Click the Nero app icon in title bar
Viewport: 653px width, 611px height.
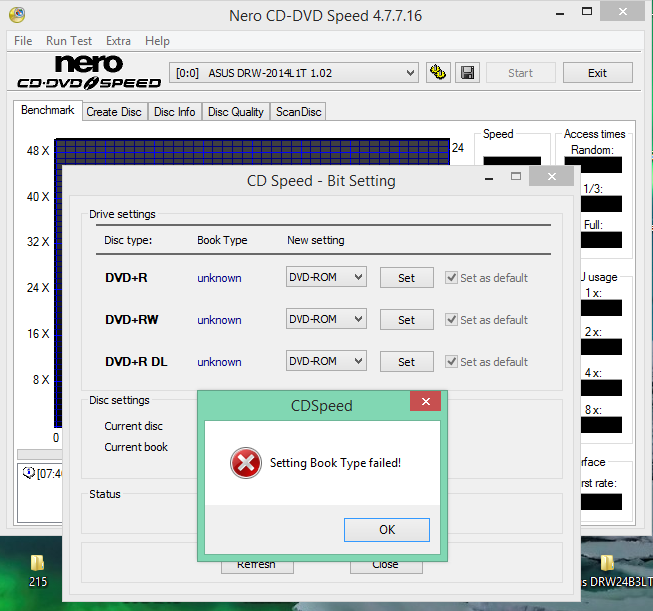click(x=17, y=15)
